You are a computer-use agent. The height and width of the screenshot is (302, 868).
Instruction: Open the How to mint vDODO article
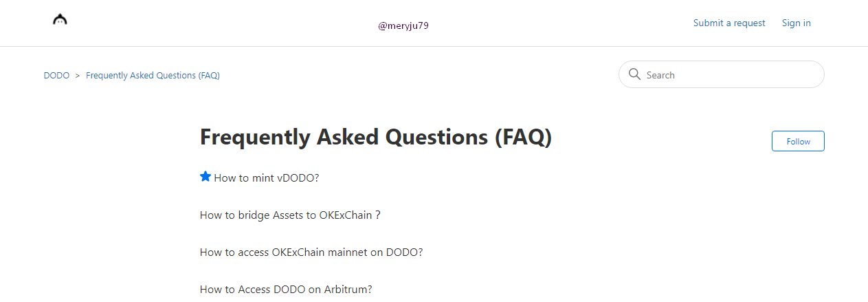[267, 178]
